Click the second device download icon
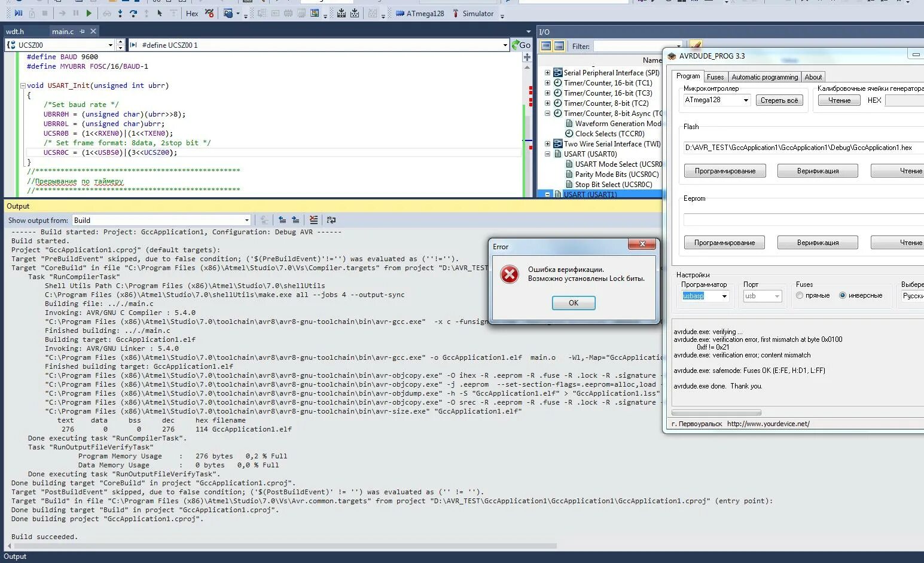924x563 pixels. tap(355, 13)
